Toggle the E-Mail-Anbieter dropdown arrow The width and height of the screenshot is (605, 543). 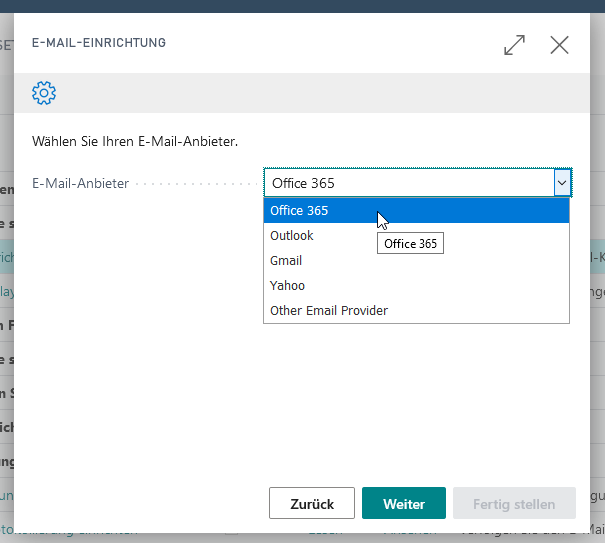click(x=562, y=183)
